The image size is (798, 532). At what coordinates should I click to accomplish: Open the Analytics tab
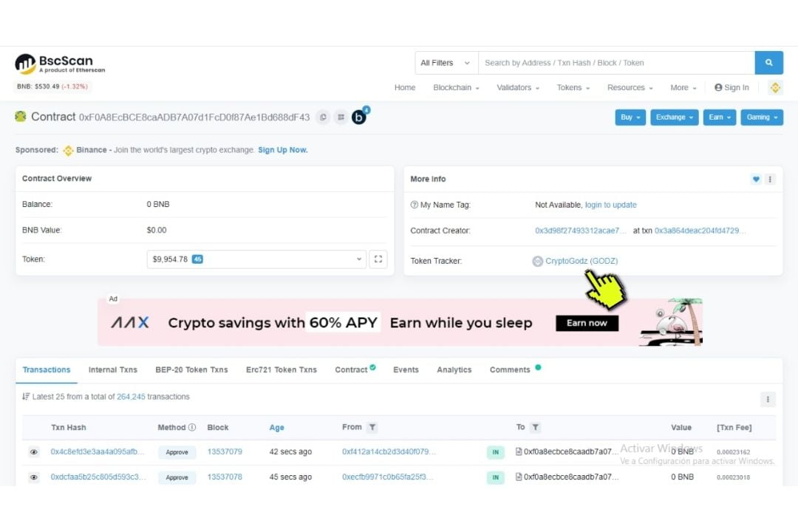(454, 370)
